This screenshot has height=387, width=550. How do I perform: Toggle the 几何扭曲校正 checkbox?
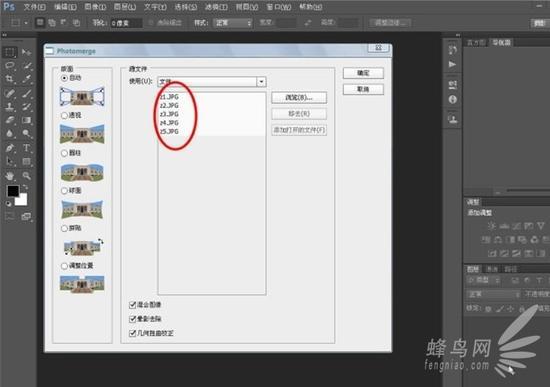point(133,333)
